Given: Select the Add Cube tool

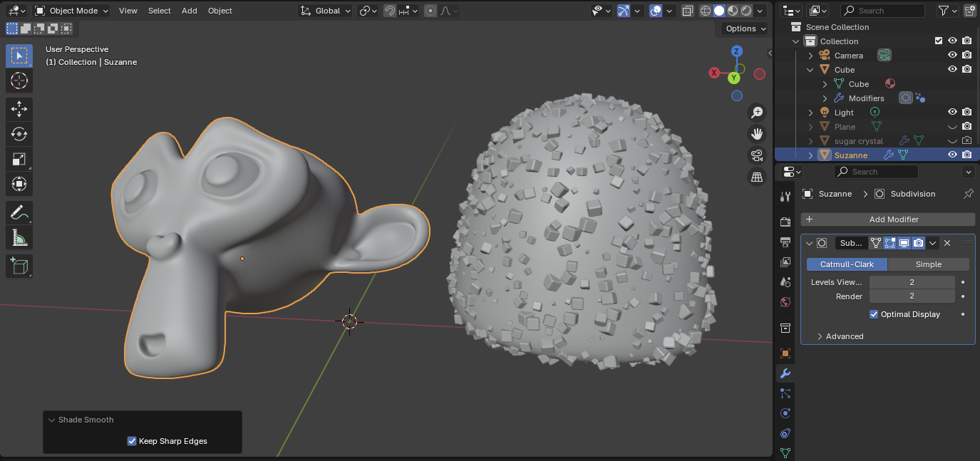Looking at the screenshot, I should [19, 266].
